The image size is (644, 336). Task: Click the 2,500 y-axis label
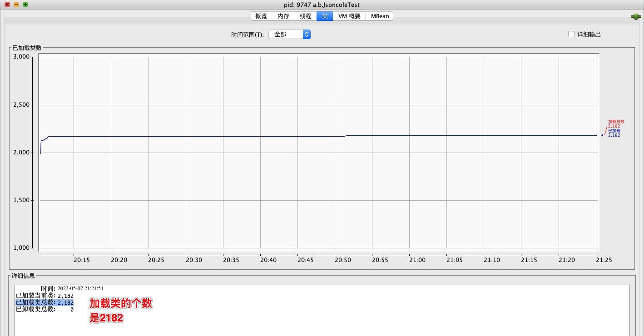click(x=21, y=105)
